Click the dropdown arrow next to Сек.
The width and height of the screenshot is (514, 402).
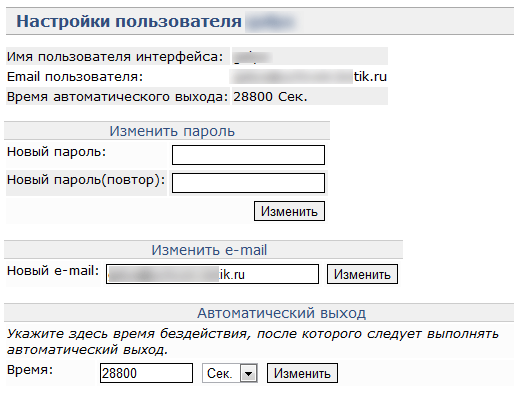coord(248,373)
